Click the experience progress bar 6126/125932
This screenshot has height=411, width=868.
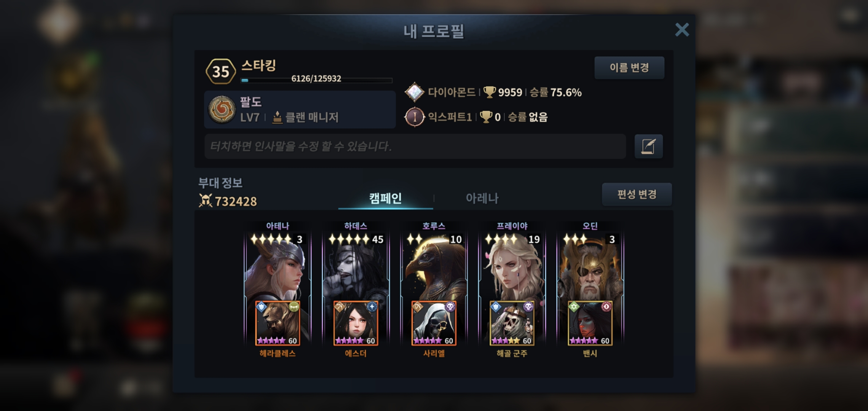pyautogui.click(x=316, y=80)
